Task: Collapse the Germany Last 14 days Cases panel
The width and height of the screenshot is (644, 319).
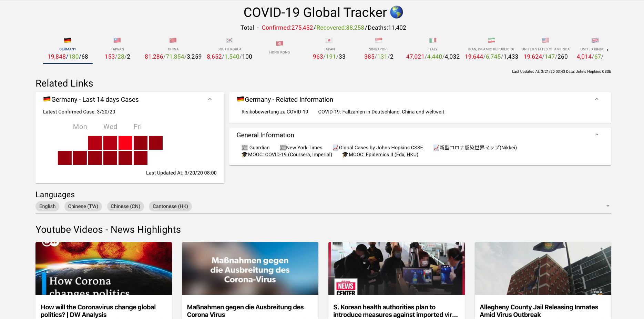Action: 210,99
